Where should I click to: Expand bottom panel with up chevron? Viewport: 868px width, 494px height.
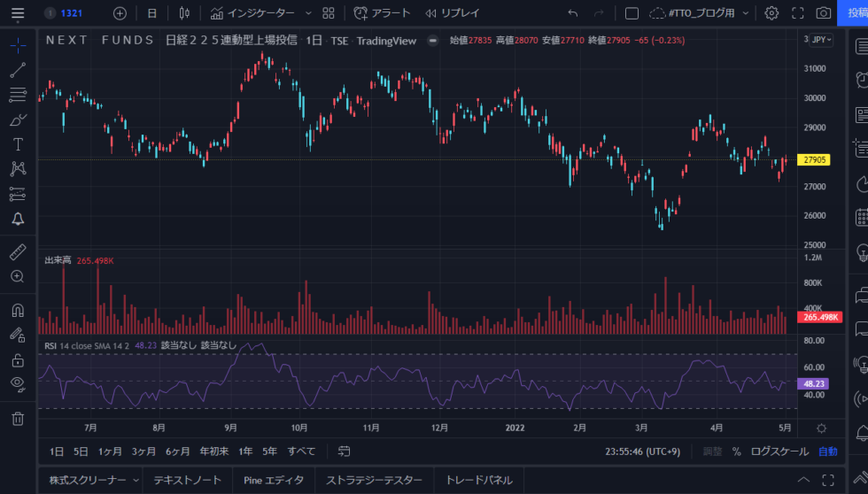click(803, 480)
